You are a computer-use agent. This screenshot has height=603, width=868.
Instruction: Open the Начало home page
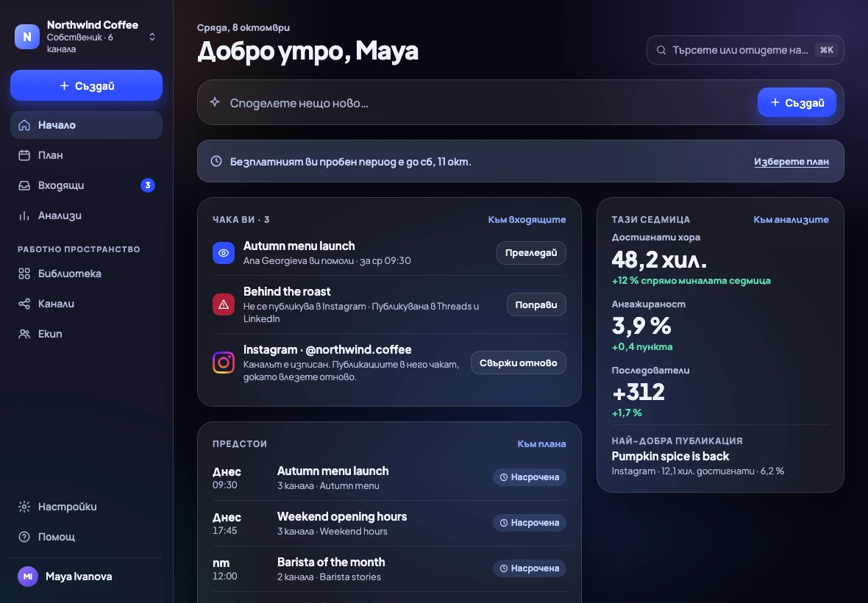86,125
